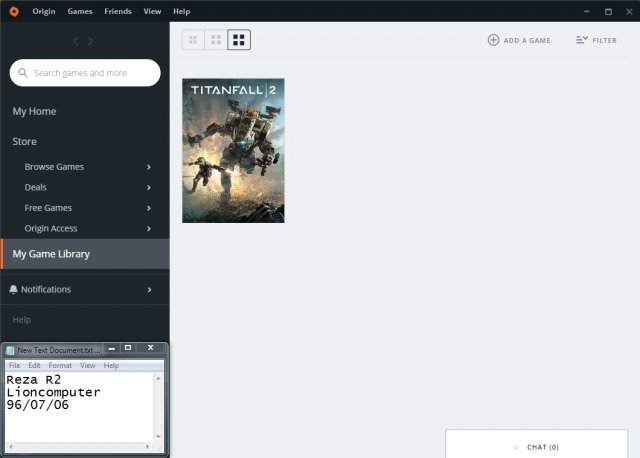
Task: Open Notepad's Format menu
Action: coord(60,366)
